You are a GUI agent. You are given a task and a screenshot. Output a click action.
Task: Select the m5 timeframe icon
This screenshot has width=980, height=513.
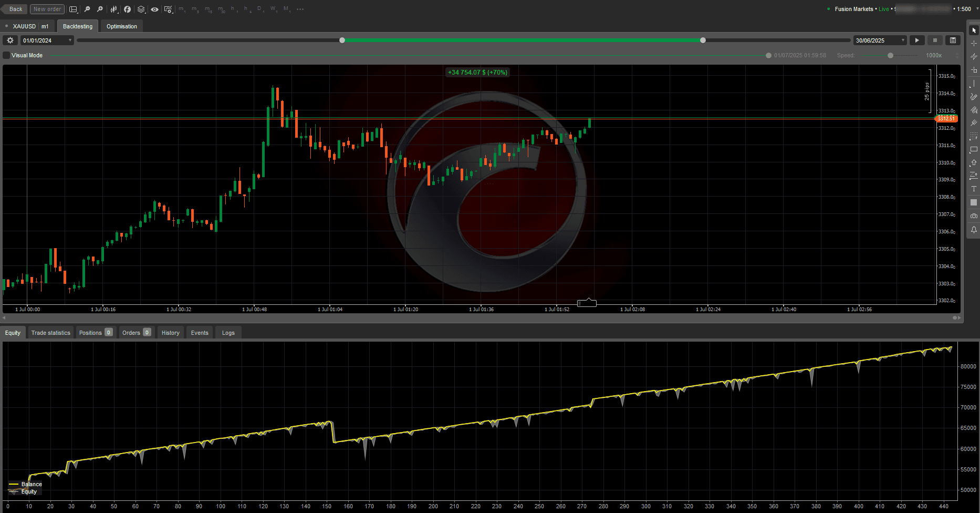[x=195, y=9]
